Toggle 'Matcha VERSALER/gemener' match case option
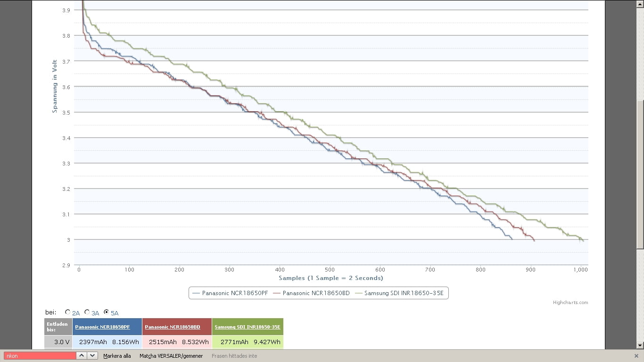This screenshot has width=644, height=362. click(x=171, y=356)
